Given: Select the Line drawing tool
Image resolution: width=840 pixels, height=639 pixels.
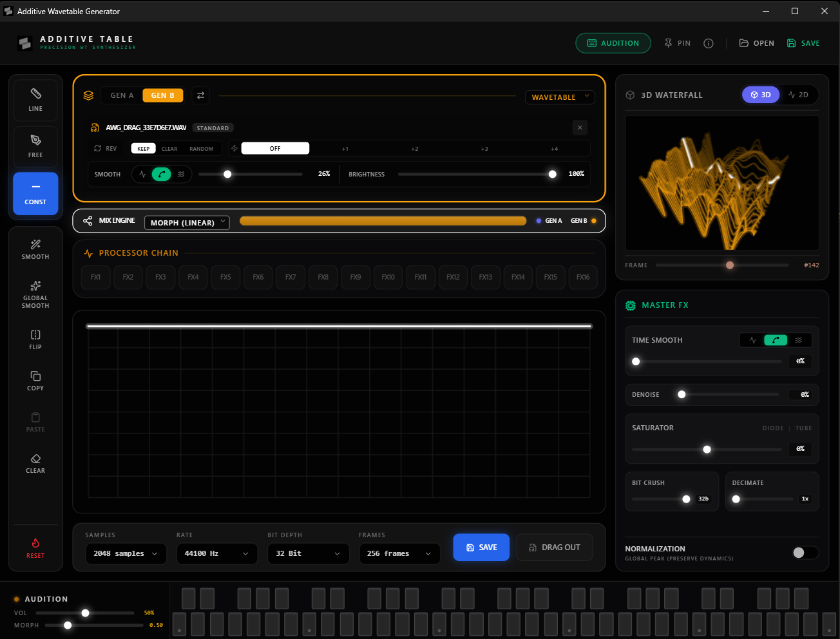Looking at the screenshot, I should (x=35, y=99).
